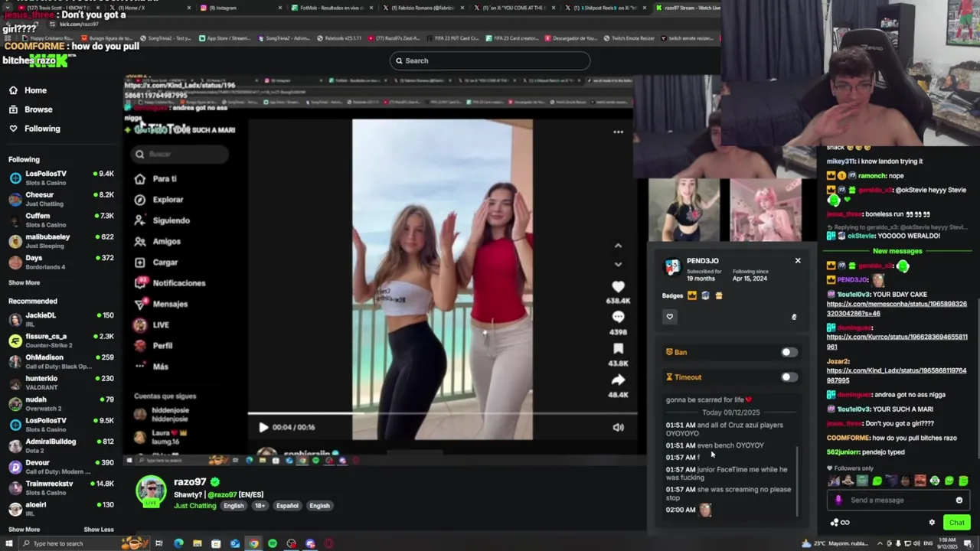The height and width of the screenshot is (551, 980).
Task: Open TikTok Explorar compass icon
Action: pos(139,200)
